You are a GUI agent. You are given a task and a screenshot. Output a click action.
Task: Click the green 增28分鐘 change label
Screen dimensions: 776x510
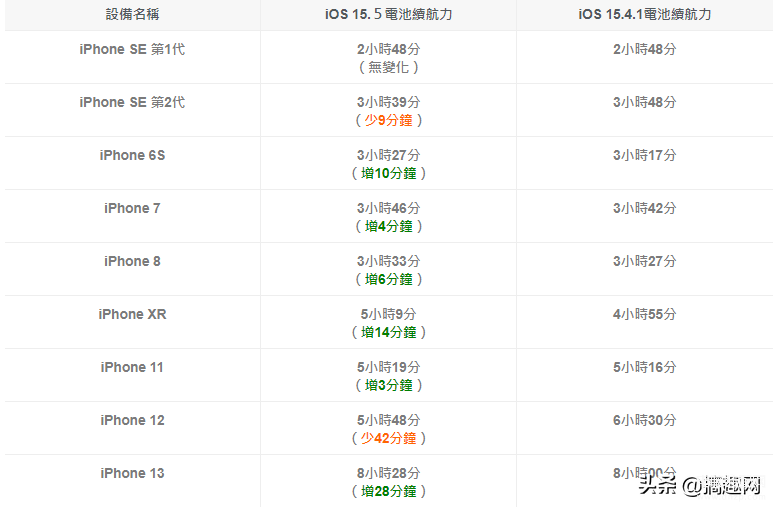point(388,491)
